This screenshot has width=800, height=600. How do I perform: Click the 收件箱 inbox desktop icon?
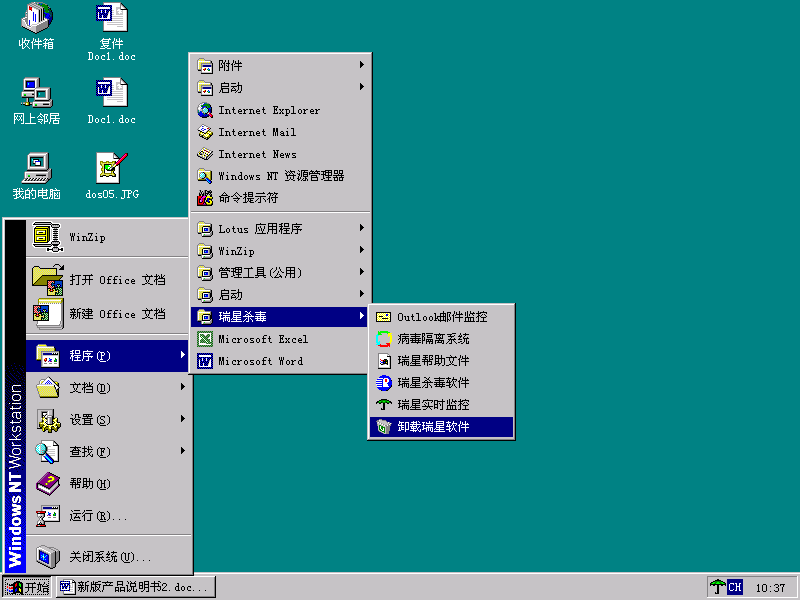(36, 26)
